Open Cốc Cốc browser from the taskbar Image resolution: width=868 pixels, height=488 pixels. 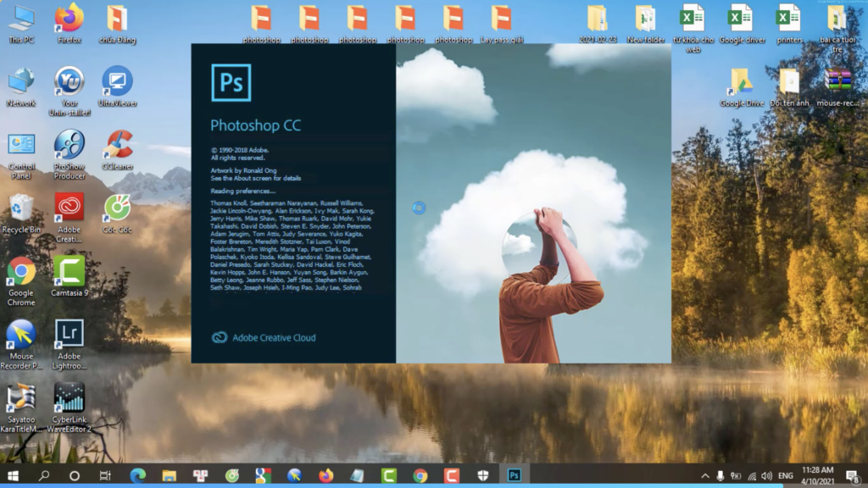232,475
